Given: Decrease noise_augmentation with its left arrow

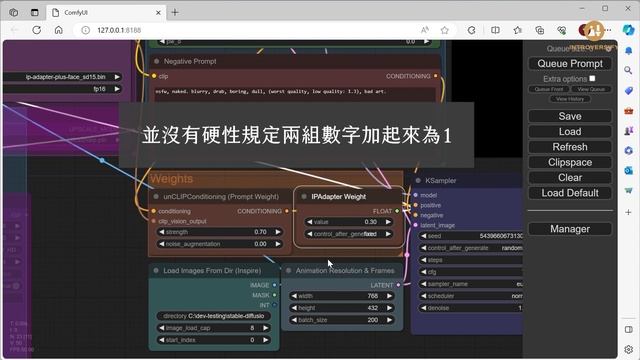Looking at the screenshot, I should (x=162, y=244).
